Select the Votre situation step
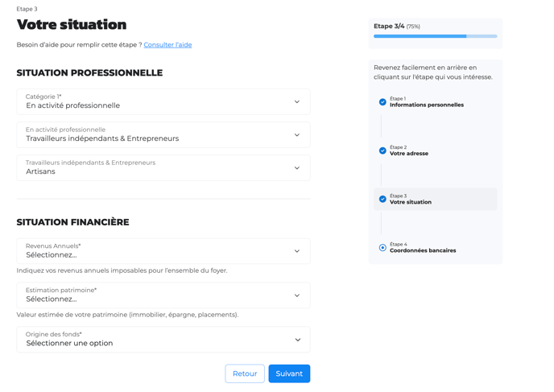Screen dimensions: 554x392 411,202
